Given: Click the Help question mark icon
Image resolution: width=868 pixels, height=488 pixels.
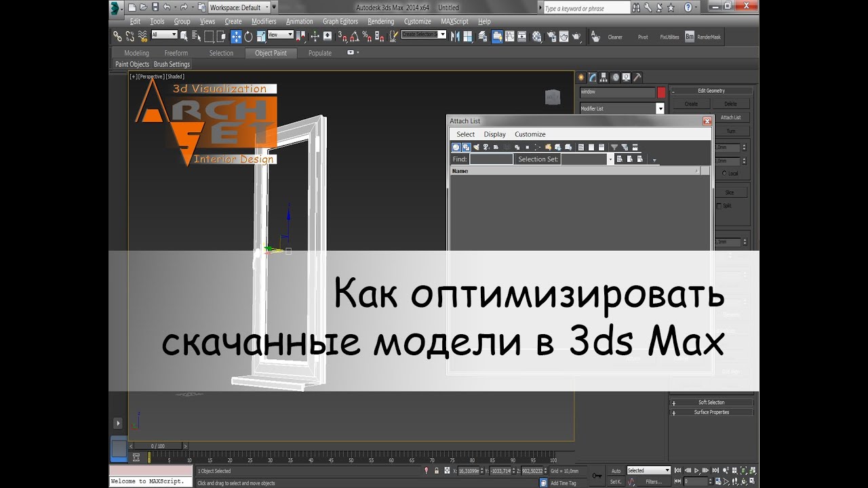Looking at the screenshot, I should click(688, 7).
